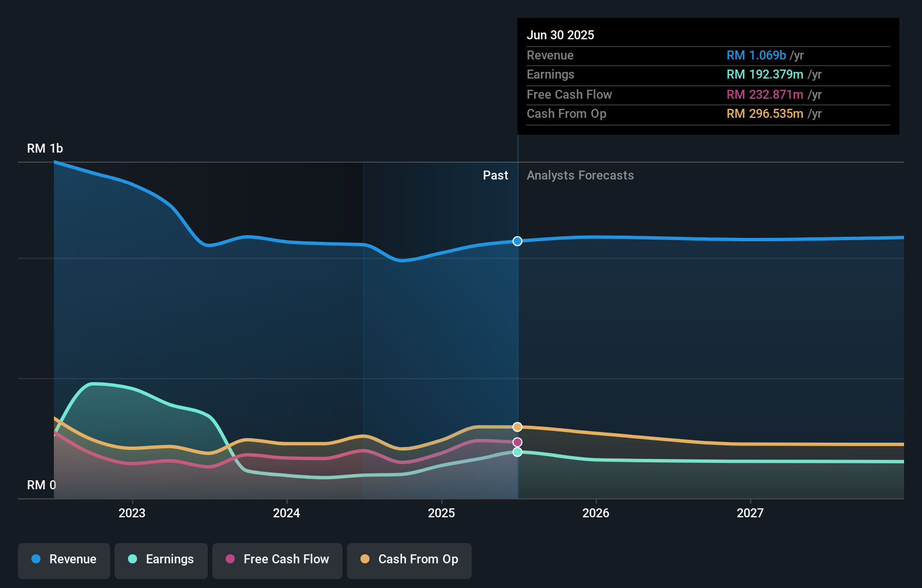Toggle the Free Cash Flow series visibility
The height and width of the screenshot is (588, 922).
pyautogui.click(x=277, y=559)
